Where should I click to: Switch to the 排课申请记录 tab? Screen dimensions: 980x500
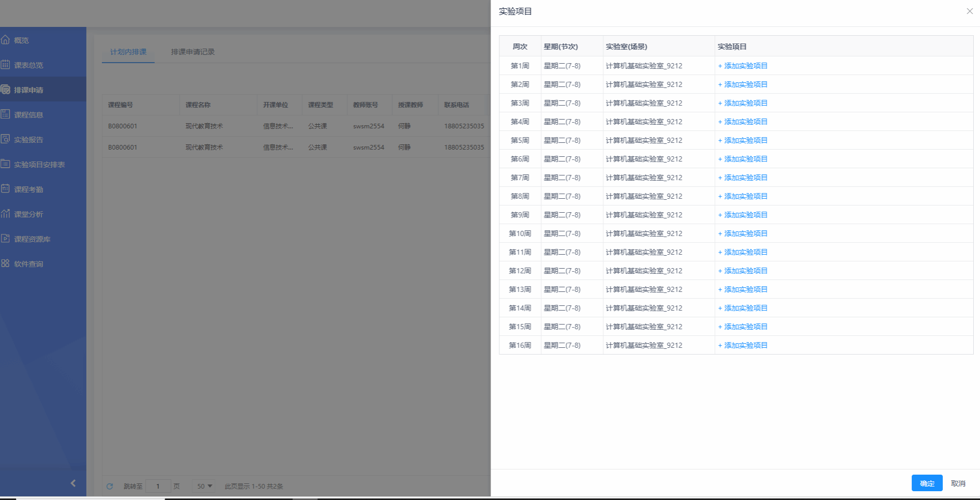click(192, 52)
